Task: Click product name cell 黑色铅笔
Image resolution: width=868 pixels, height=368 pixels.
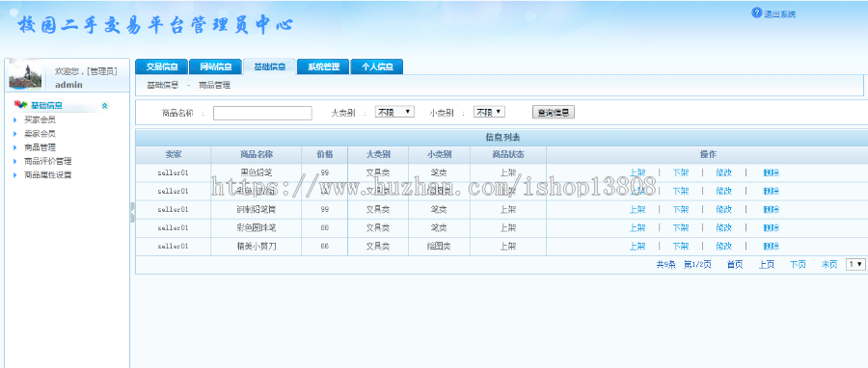Action: tap(257, 172)
